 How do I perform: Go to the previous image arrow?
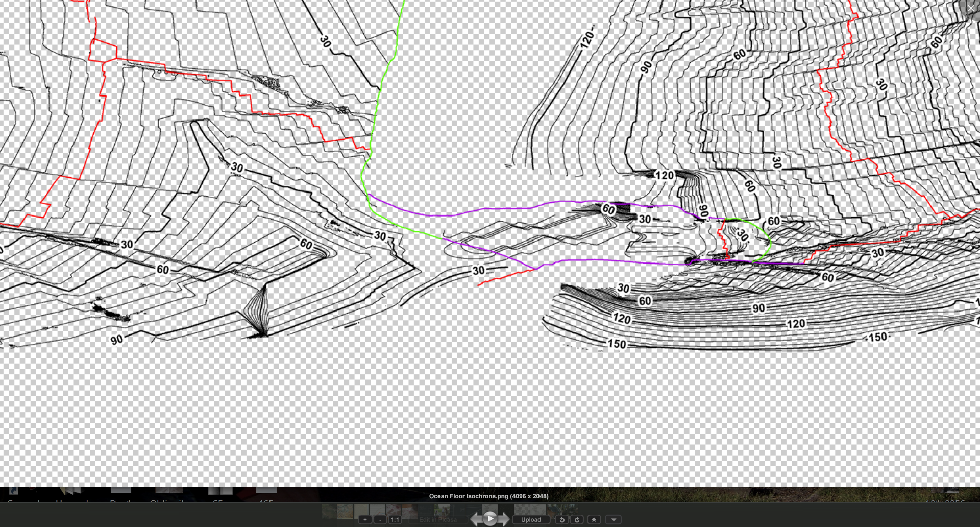476,519
